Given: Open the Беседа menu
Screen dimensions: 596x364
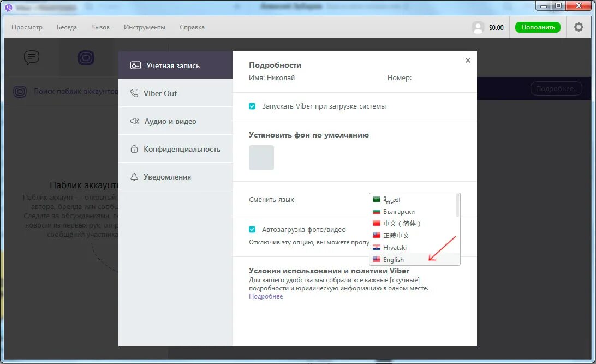Looking at the screenshot, I should pyautogui.click(x=67, y=27).
